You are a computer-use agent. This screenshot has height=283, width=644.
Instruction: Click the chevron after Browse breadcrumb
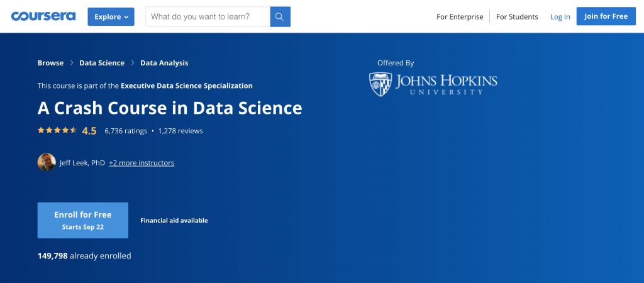click(x=72, y=63)
